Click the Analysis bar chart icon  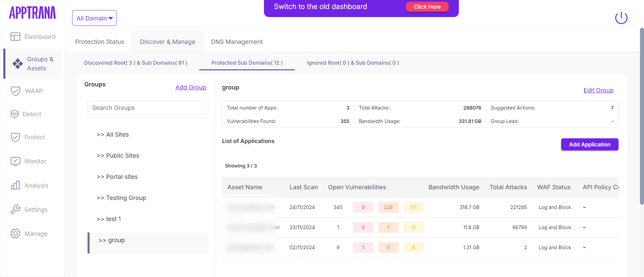(x=15, y=185)
